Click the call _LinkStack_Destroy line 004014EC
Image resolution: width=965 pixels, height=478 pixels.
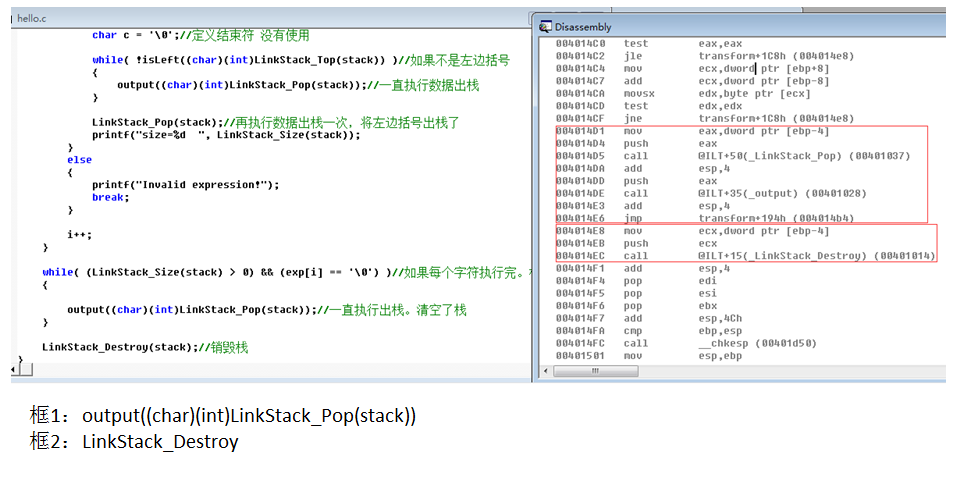[x=745, y=256]
